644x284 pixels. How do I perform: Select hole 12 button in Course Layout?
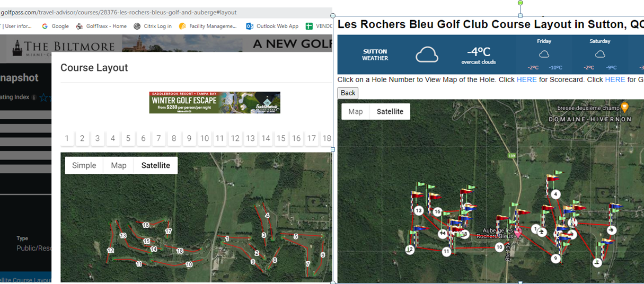point(235,139)
